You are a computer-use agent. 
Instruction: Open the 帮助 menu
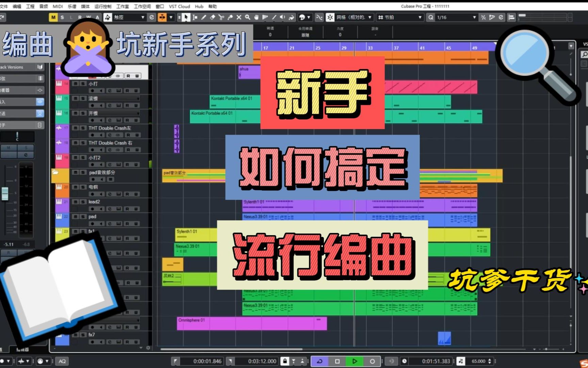click(212, 6)
